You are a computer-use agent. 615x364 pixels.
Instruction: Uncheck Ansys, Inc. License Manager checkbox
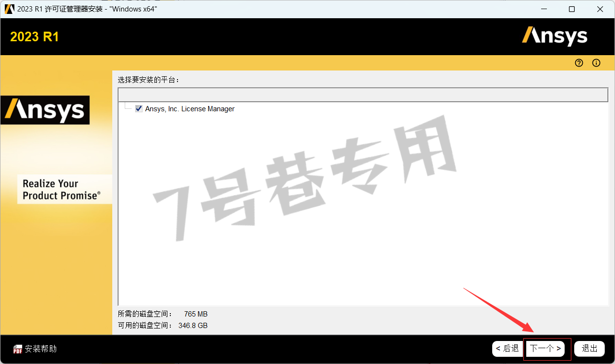139,109
